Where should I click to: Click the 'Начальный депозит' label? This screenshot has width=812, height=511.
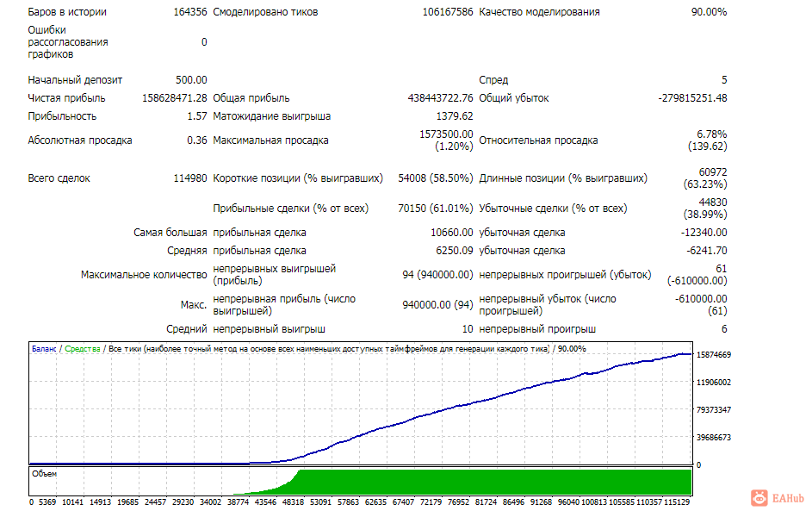click(75, 80)
